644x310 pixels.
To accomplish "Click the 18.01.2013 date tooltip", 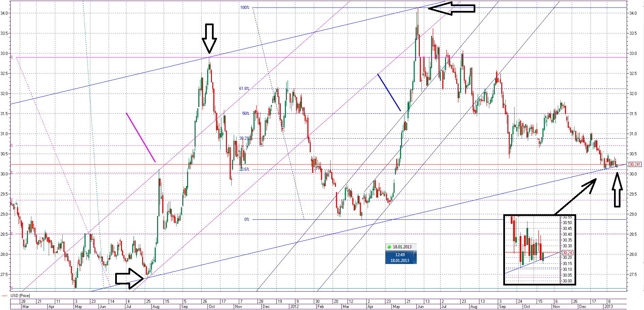I will click(401, 247).
